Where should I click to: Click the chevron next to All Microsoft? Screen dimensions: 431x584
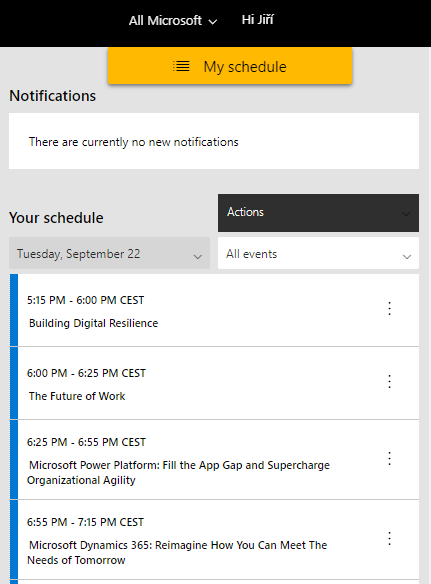pos(213,22)
